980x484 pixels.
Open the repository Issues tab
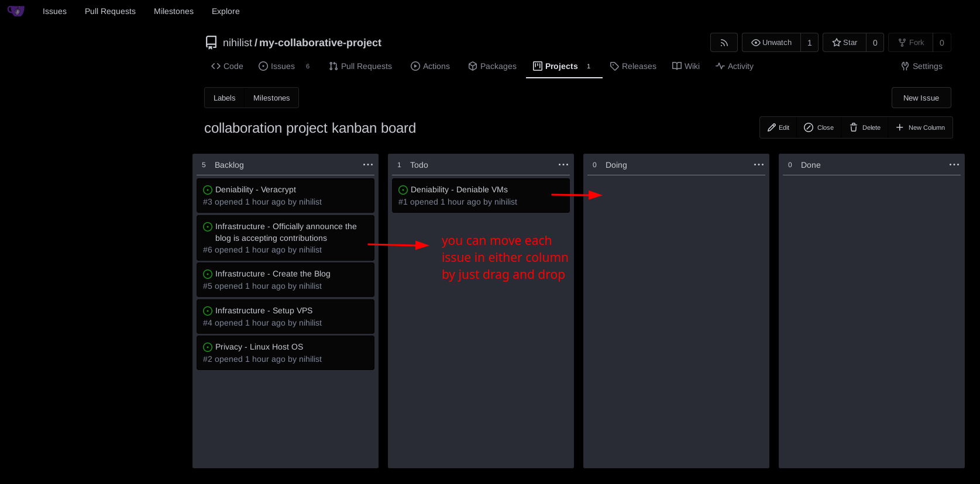(277, 66)
